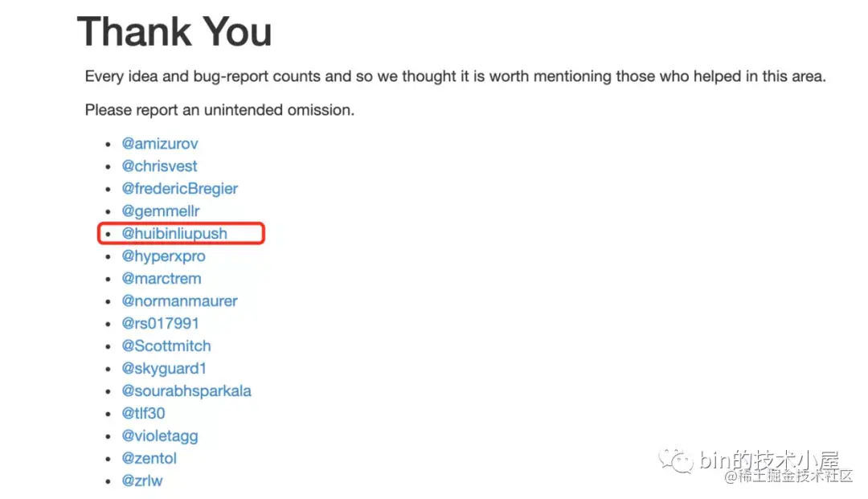Open the @zrlw link
This screenshot has height=499, width=868.
142,481
